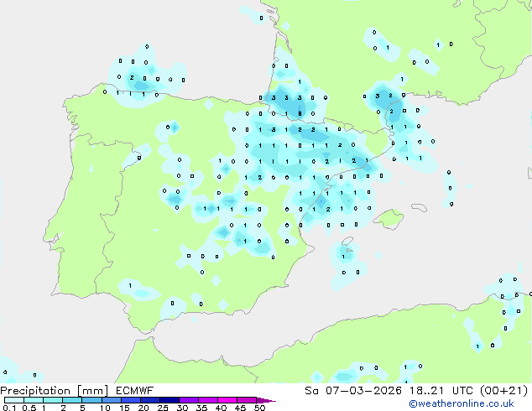Click the "(00+21)" forecast offset text
532x411 pixels.
[504, 391]
